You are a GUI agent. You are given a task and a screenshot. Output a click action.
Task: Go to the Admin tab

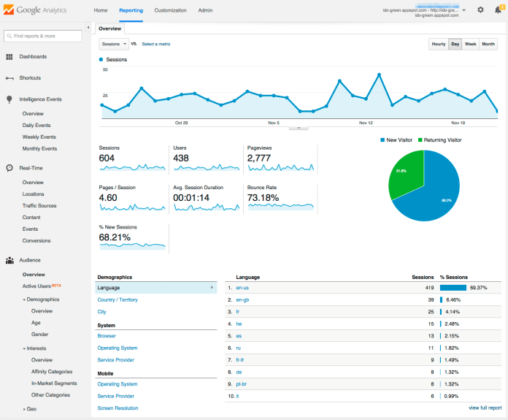pos(206,10)
